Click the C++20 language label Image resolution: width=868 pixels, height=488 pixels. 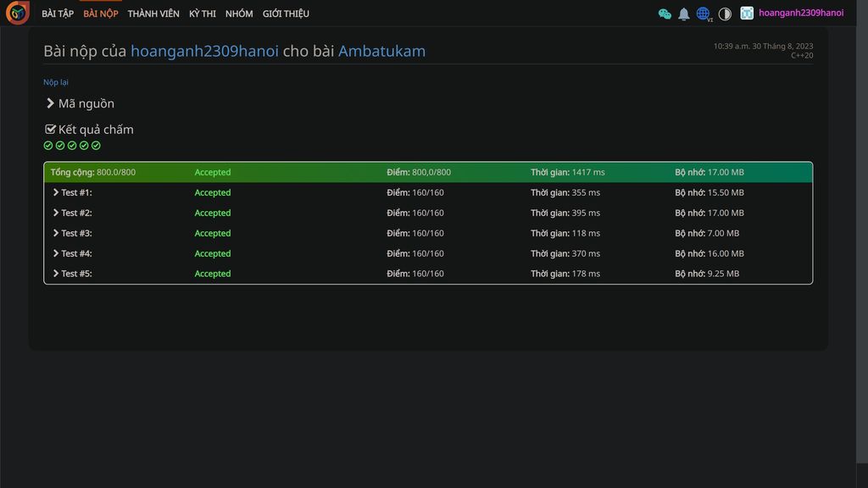(x=802, y=55)
